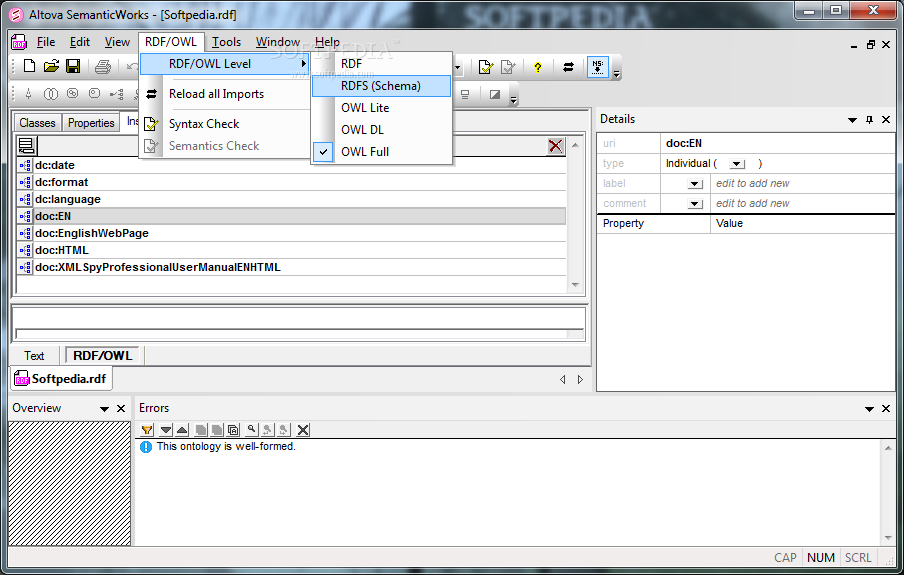Click the Syntax Check toolbar icon
The width and height of the screenshot is (904, 575).
(x=486, y=67)
